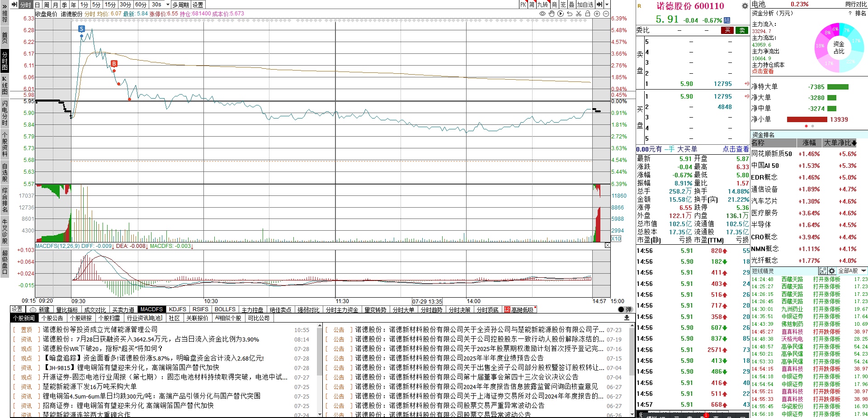Click the question mark help icon near 排名
The height and width of the screenshot is (418, 868).
click(850, 13)
